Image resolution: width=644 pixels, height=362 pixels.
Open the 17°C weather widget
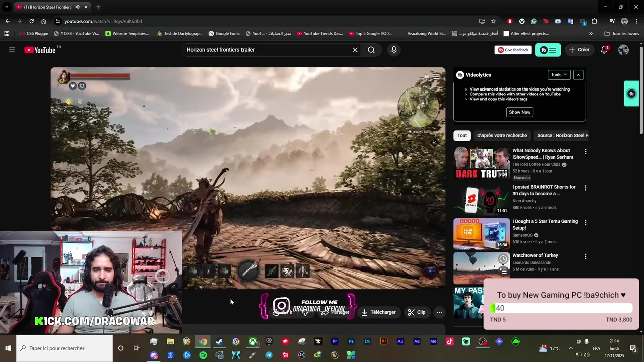pos(549,348)
